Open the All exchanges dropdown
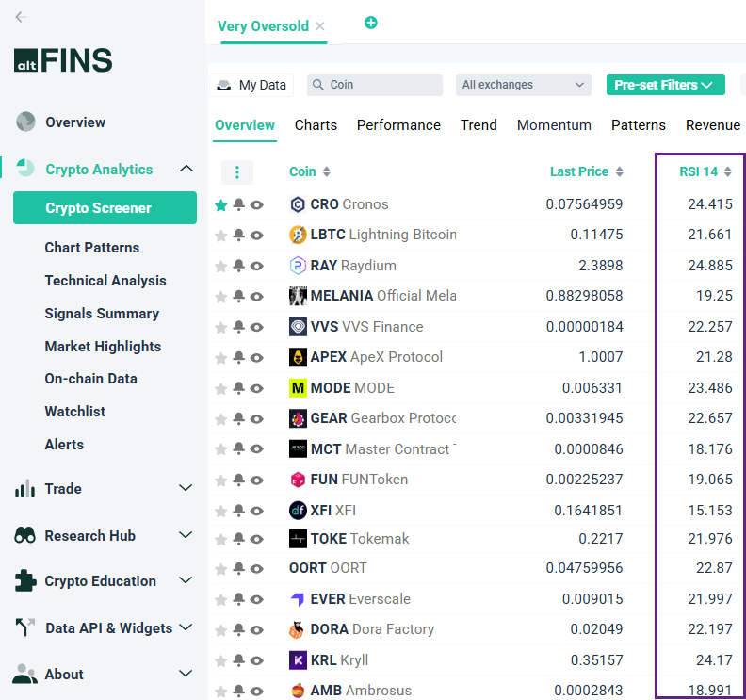The image size is (746, 700). 523,85
